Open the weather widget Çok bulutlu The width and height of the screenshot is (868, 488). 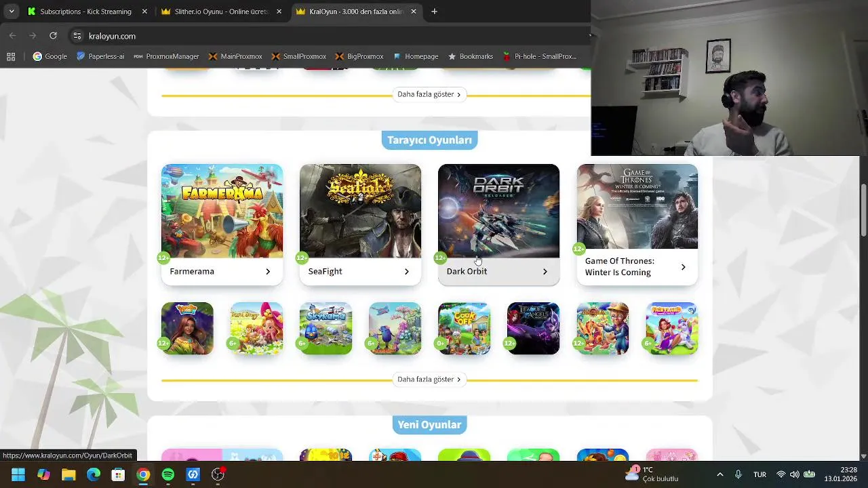click(x=652, y=474)
